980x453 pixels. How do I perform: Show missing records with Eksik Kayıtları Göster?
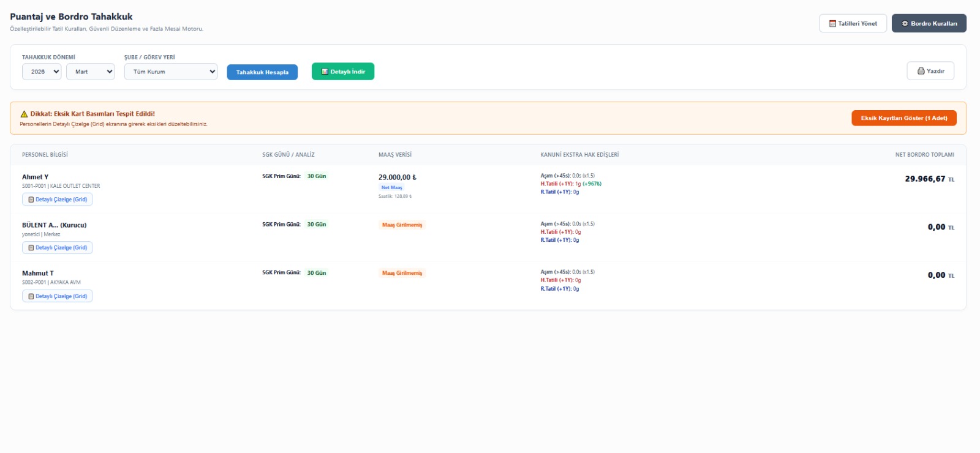904,118
